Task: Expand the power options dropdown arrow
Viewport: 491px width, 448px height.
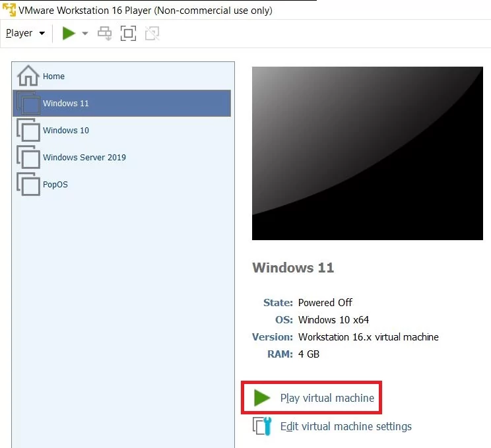Action: click(85, 33)
